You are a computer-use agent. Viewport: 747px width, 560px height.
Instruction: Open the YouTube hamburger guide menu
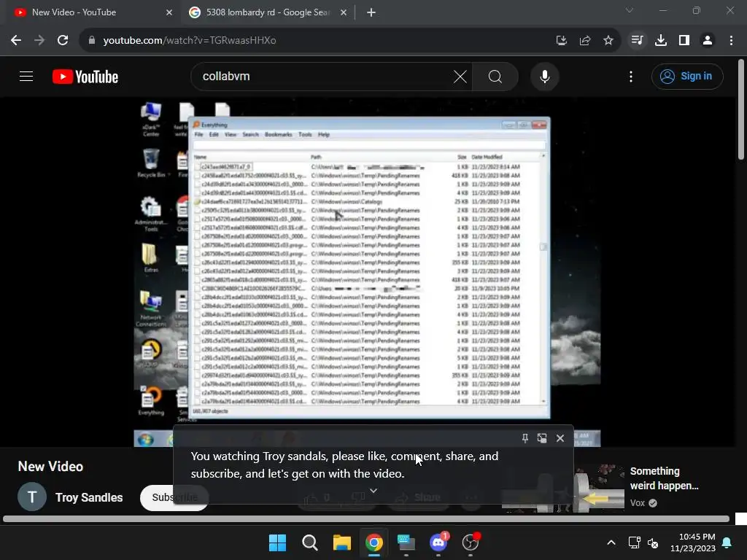tap(26, 76)
